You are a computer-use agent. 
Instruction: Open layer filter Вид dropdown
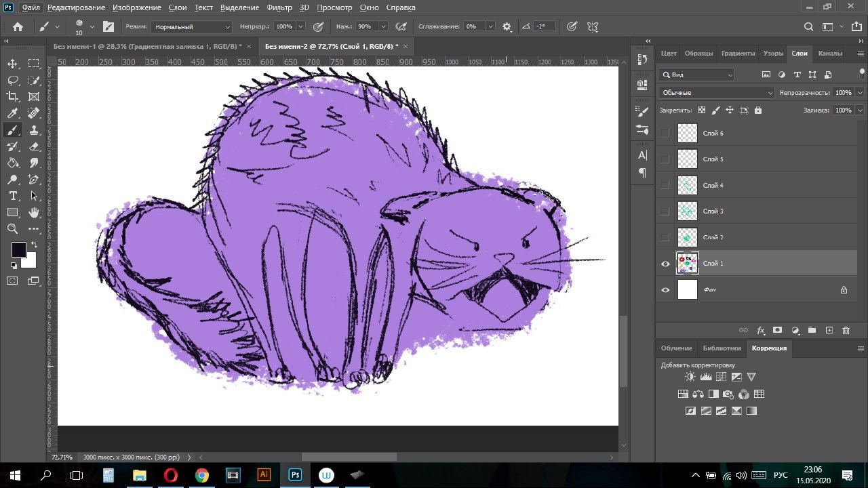click(696, 75)
